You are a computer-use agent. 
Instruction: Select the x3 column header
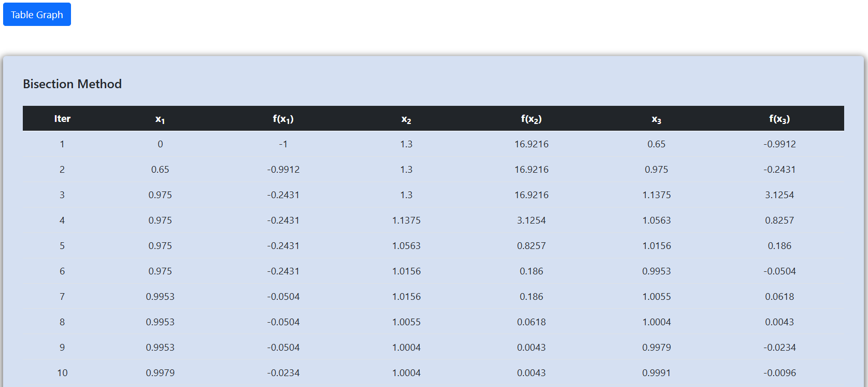pyautogui.click(x=656, y=119)
